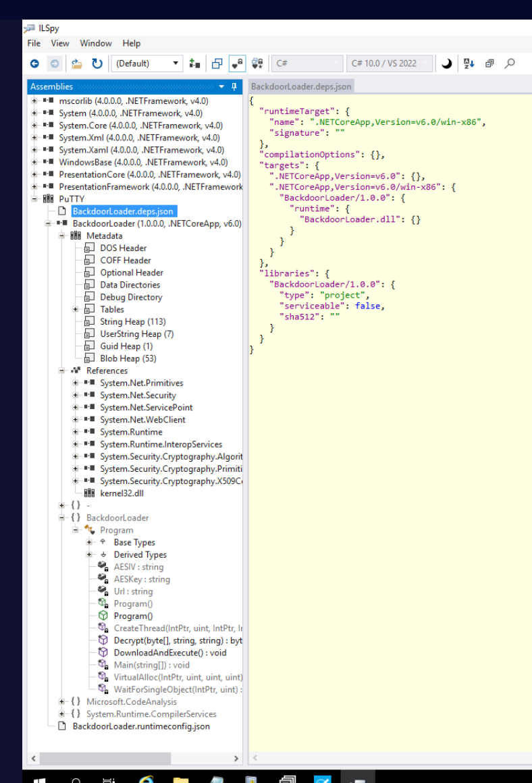Open the (Default) assembly list dropdown
The width and height of the screenshot is (532, 783).
tap(176, 63)
